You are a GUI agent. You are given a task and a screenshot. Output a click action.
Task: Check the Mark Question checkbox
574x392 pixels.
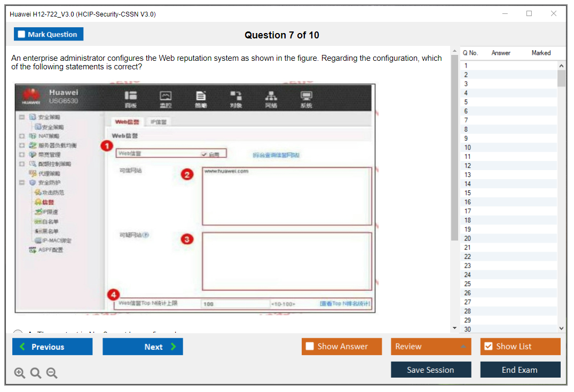coord(21,35)
